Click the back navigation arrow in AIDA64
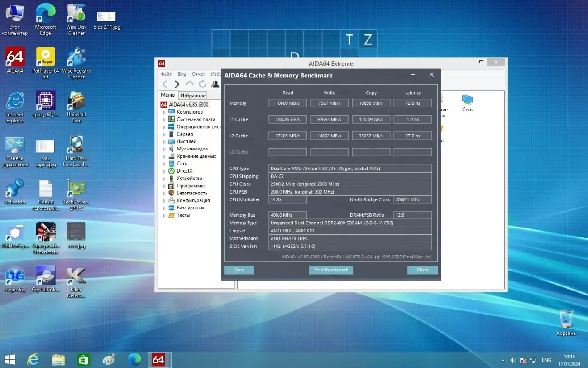The height and width of the screenshot is (368, 588). click(x=164, y=84)
